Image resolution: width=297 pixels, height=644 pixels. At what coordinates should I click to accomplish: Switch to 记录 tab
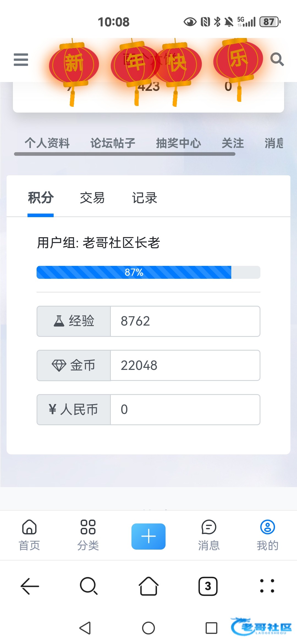tap(144, 198)
